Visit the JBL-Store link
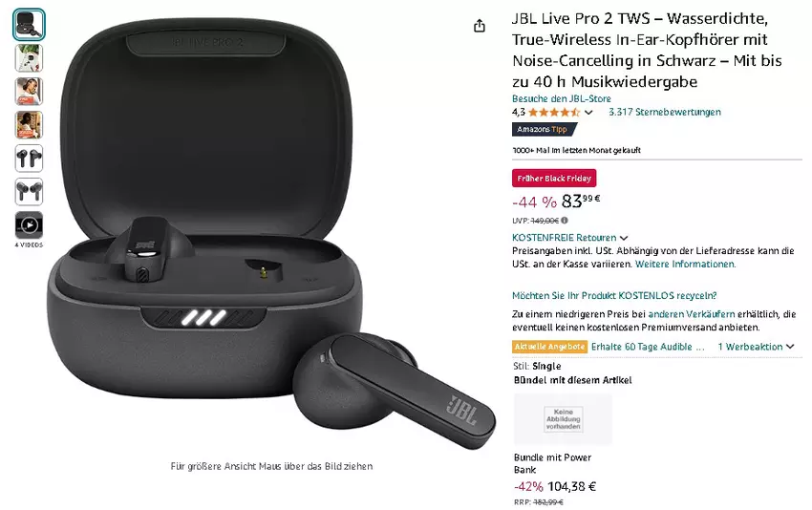812x510 pixels. pos(562,98)
